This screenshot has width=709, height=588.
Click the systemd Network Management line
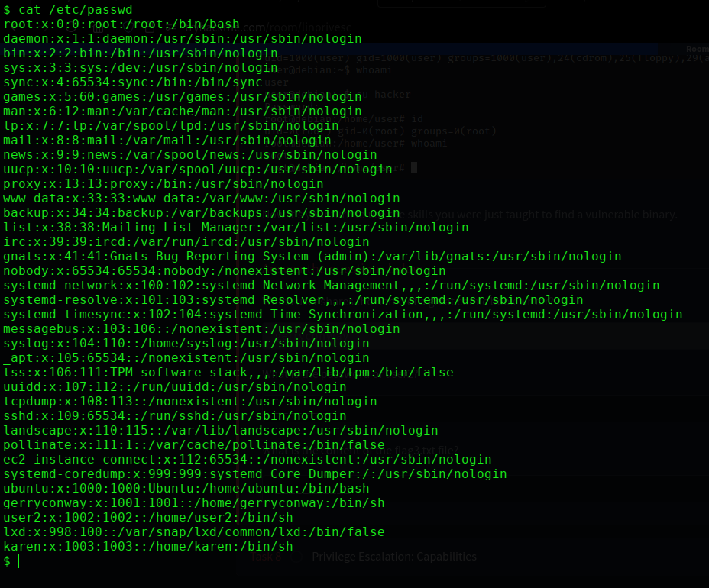point(331,286)
